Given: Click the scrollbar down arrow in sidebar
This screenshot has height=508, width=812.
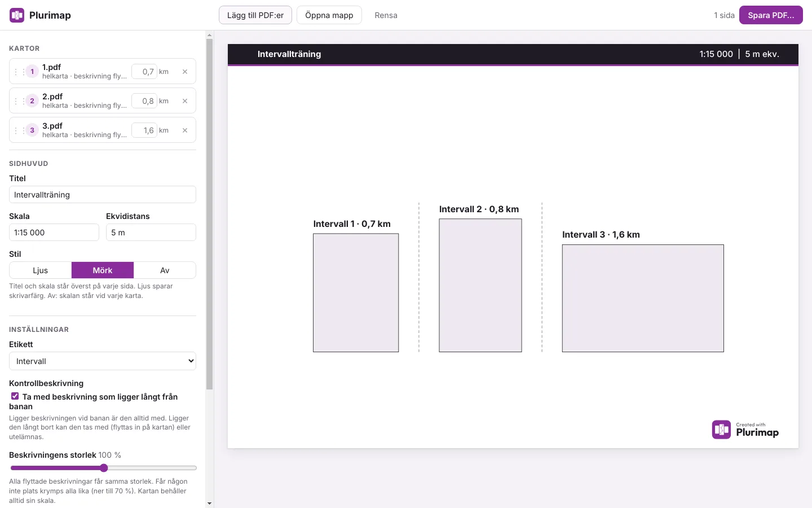Looking at the screenshot, I should [x=210, y=503].
